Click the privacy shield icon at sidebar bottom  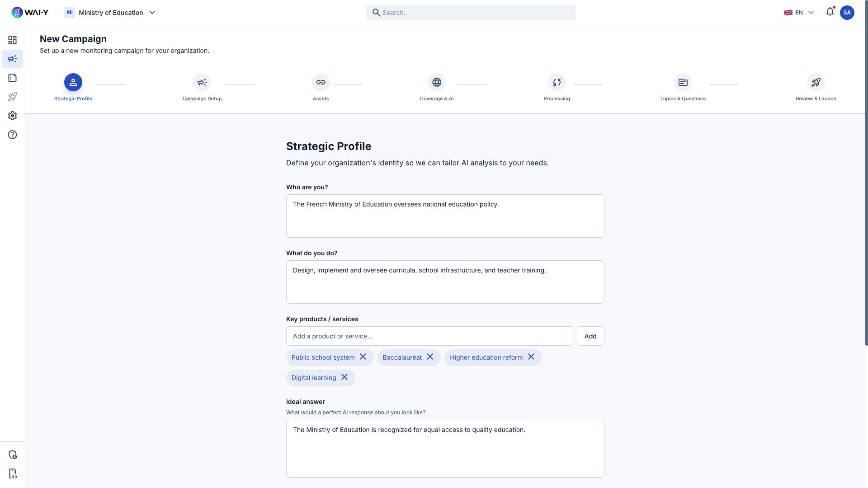(12, 455)
